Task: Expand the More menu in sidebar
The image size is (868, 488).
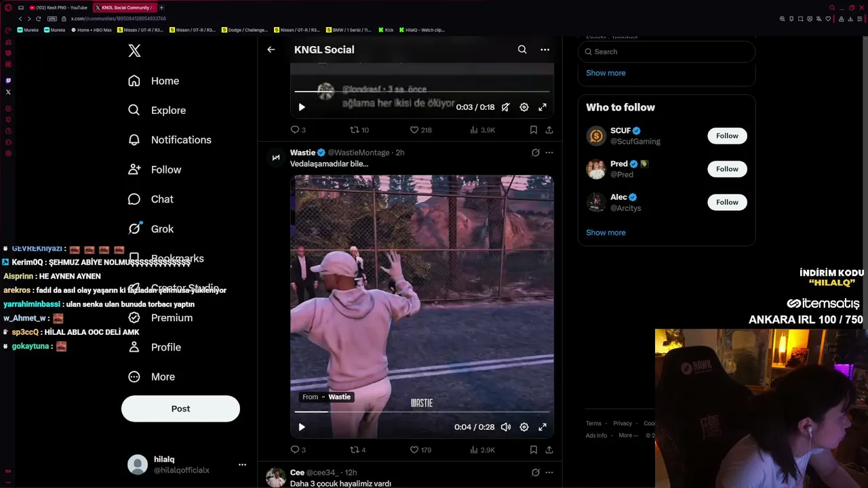Action: [151, 377]
